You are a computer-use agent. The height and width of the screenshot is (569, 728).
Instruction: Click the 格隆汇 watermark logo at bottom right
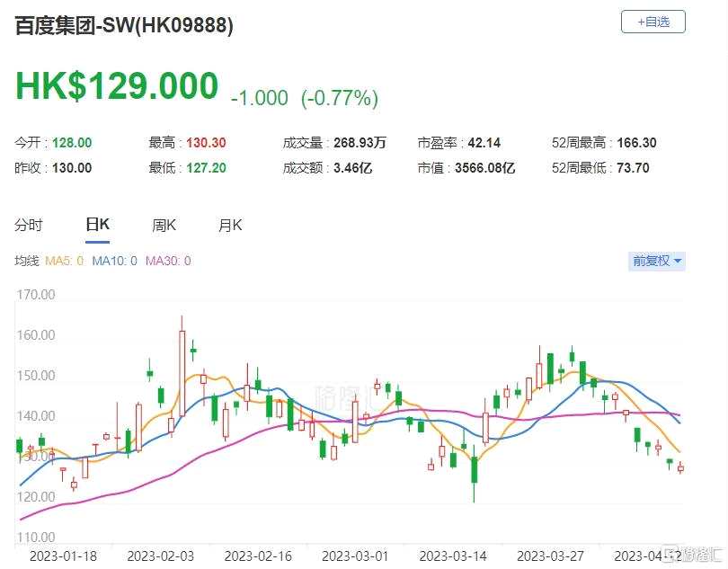click(x=693, y=554)
